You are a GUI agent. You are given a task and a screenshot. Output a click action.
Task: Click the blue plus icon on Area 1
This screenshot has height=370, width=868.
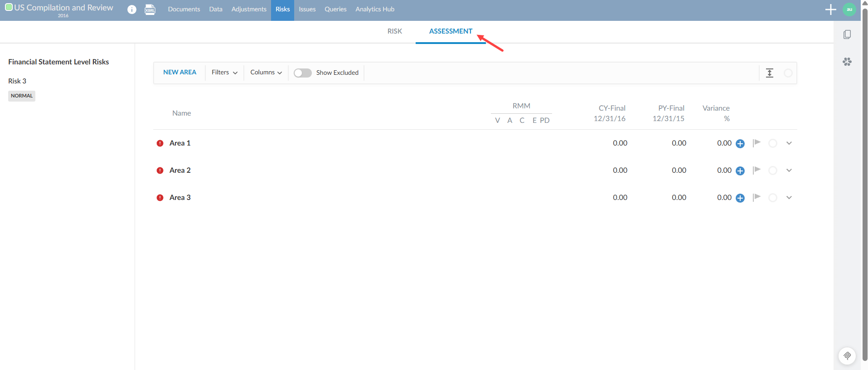pyautogui.click(x=740, y=144)
